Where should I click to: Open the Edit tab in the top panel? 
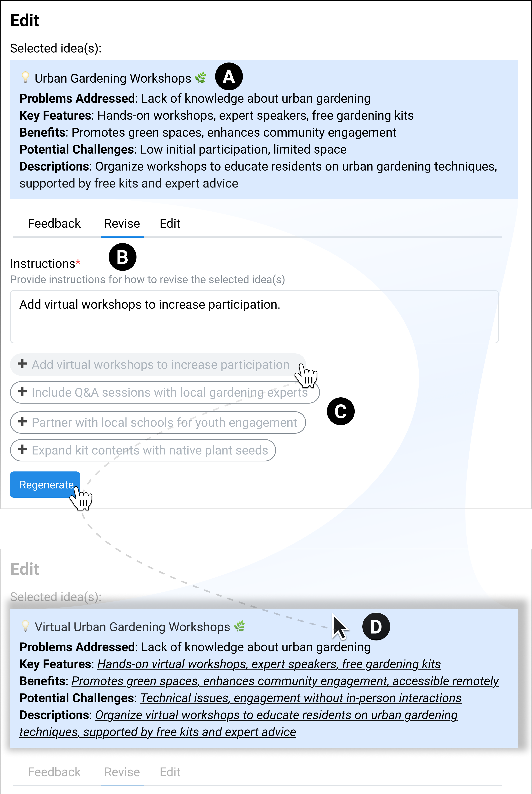point(170,223)
